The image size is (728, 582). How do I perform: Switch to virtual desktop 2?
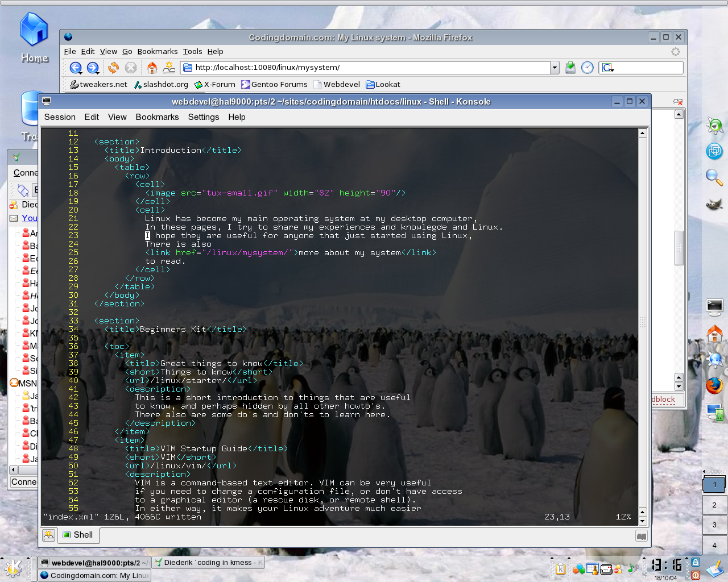(x=714, y=505)
